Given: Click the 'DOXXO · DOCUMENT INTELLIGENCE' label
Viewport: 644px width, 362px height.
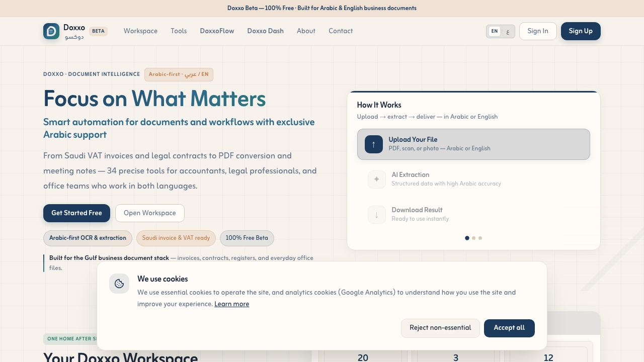Looking at the screenshot, I should [92, 74].
